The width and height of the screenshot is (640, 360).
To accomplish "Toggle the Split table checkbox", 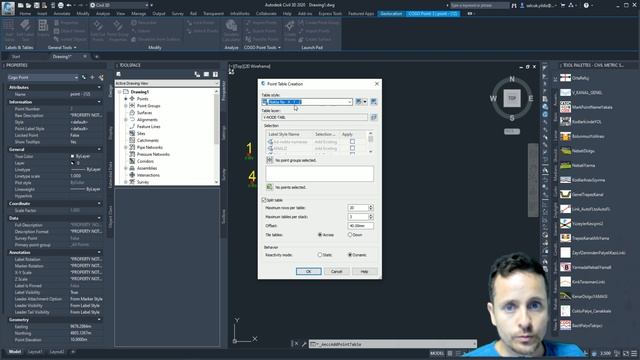I will [x=264, y=200].
